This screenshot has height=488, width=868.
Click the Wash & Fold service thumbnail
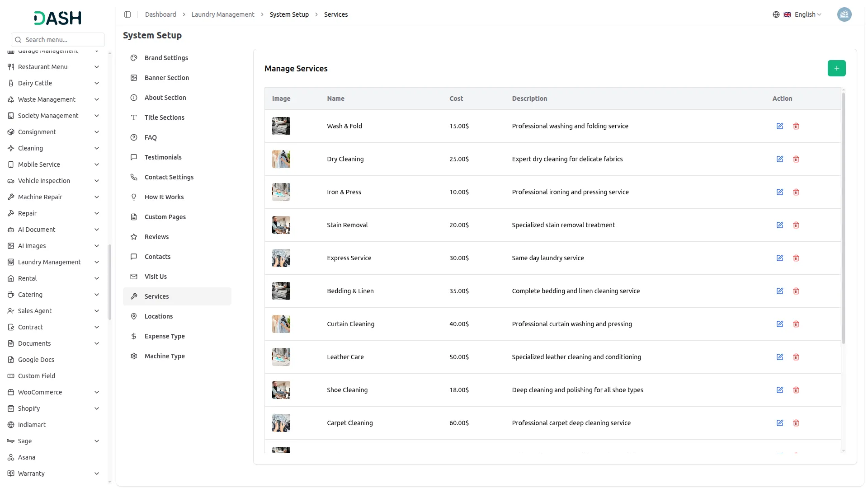(x=281, y=126)
